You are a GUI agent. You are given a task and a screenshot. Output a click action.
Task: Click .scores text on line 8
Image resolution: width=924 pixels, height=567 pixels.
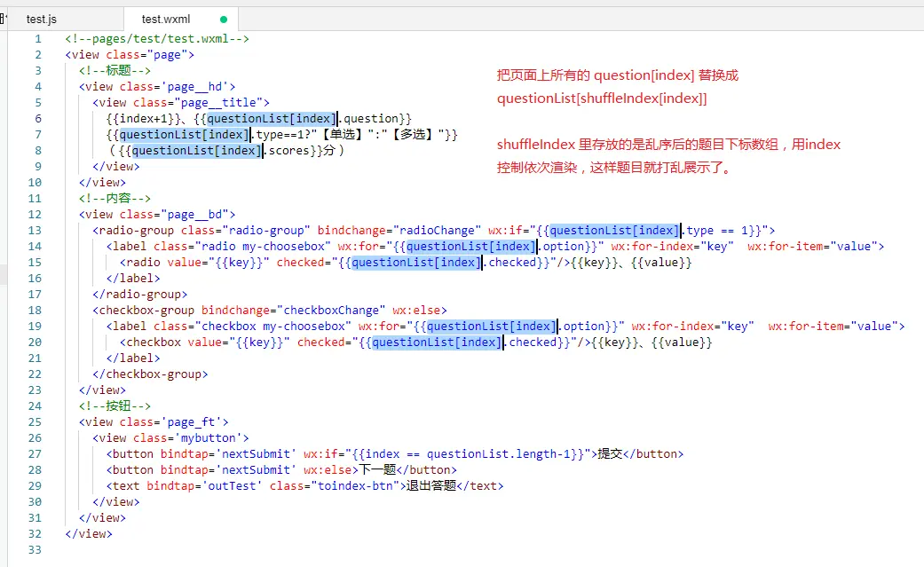287,150
